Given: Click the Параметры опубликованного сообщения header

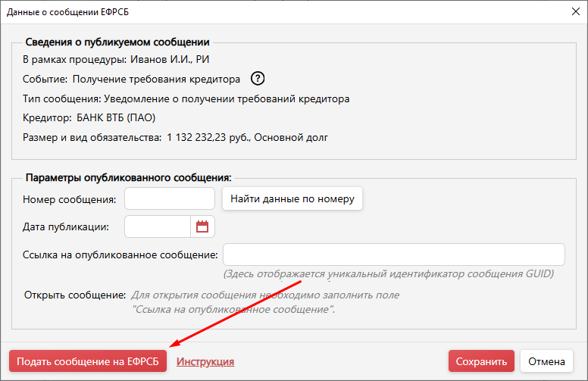Looking at the screenshot, I should point(128,177).
